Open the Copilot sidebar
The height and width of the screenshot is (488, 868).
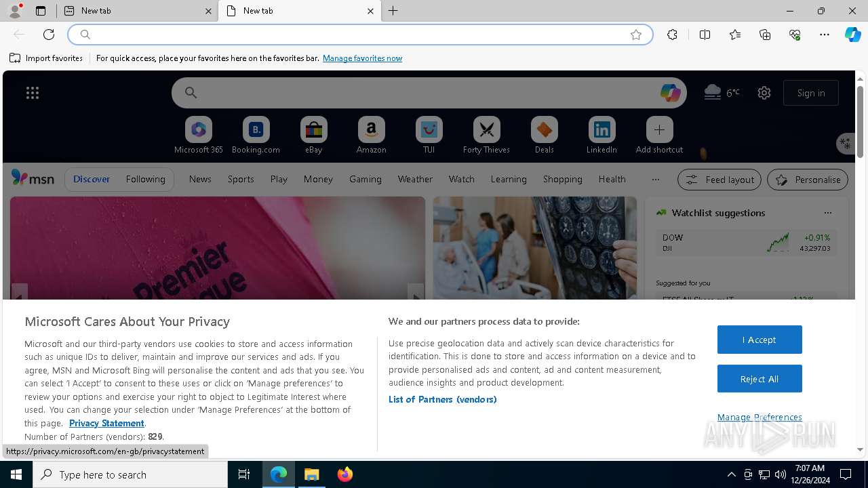852,35
